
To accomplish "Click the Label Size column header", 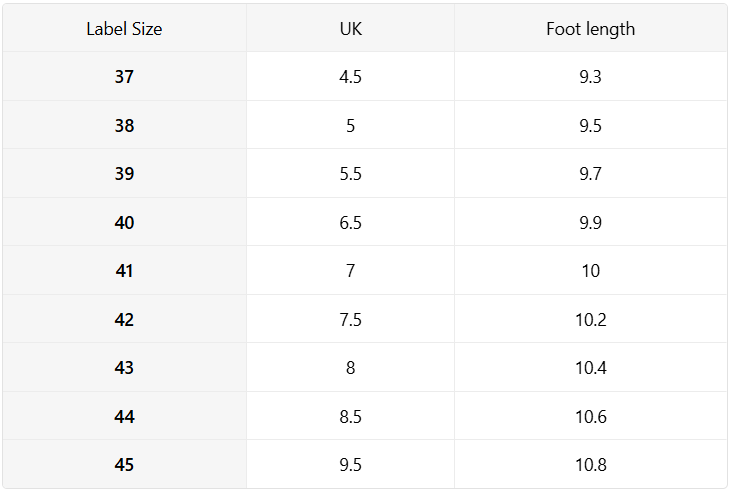I will pyautogui.click(x=124, y=29).
